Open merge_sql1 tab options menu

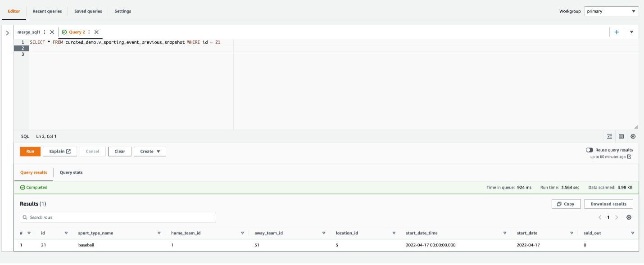click(45, 32)
